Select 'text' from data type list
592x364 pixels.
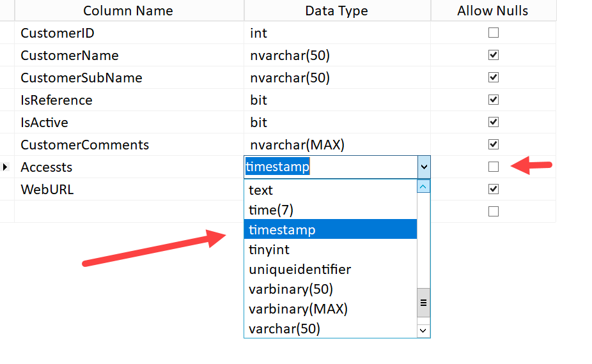[331, 190]
